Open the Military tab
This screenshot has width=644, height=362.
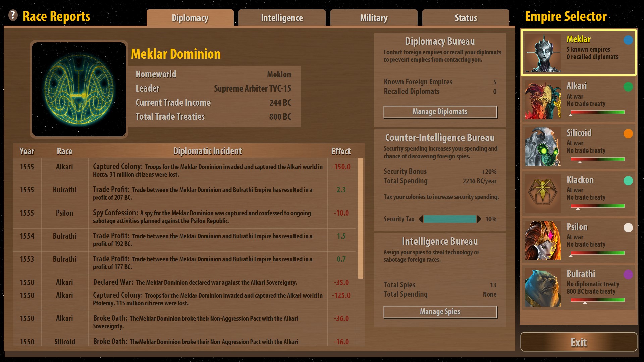point(374,18)
